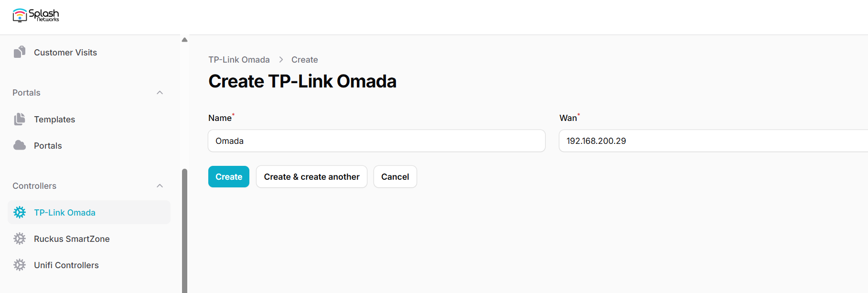Focus the Wan IP address field
This screenshot has height=293, width=868.
pos(714,141)
